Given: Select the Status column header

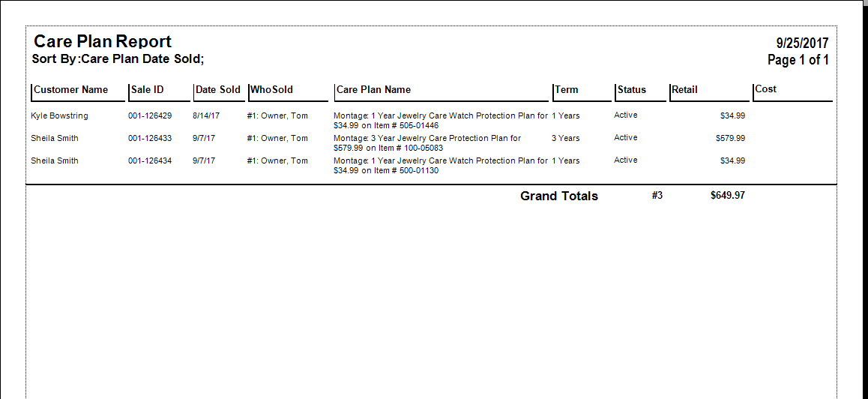Looking at the screenshot, I should (x=631, y=90).
